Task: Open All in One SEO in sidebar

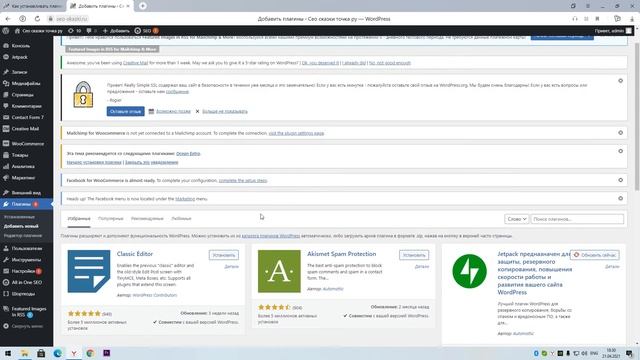Action: tap(26, 282)
